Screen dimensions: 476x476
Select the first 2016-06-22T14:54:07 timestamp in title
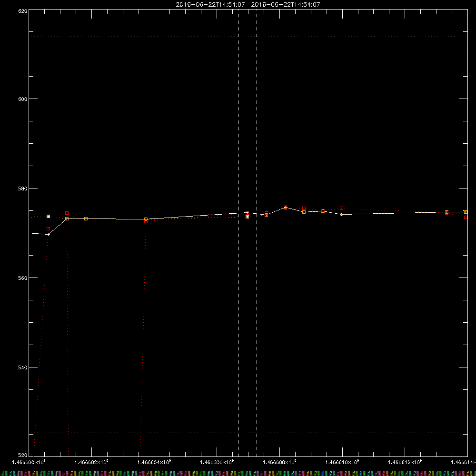click(x=210, y=5)
